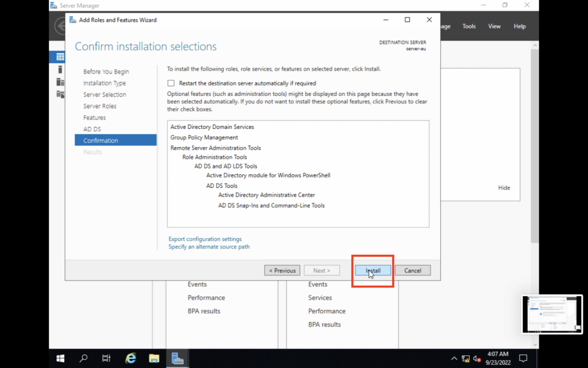The image size is (588, 368).
Task: Enable automatic restart of destination server checkbox
Action: [x=171, y=83]
